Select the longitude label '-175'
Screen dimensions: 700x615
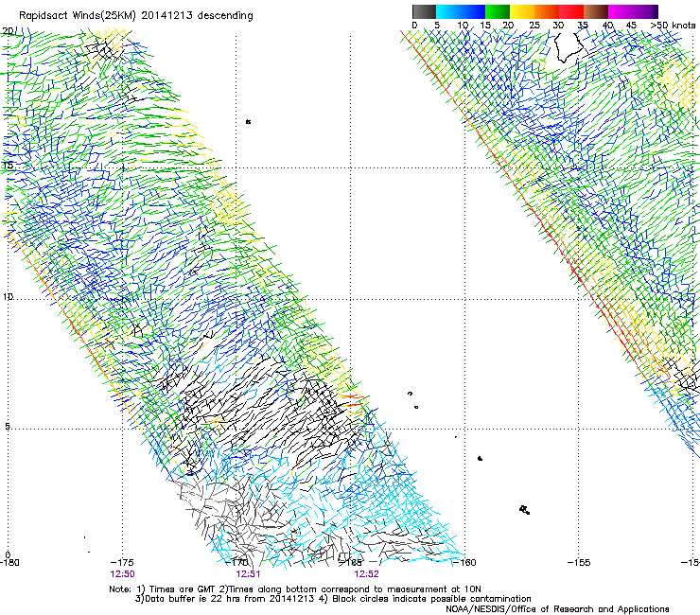point(122,562)
